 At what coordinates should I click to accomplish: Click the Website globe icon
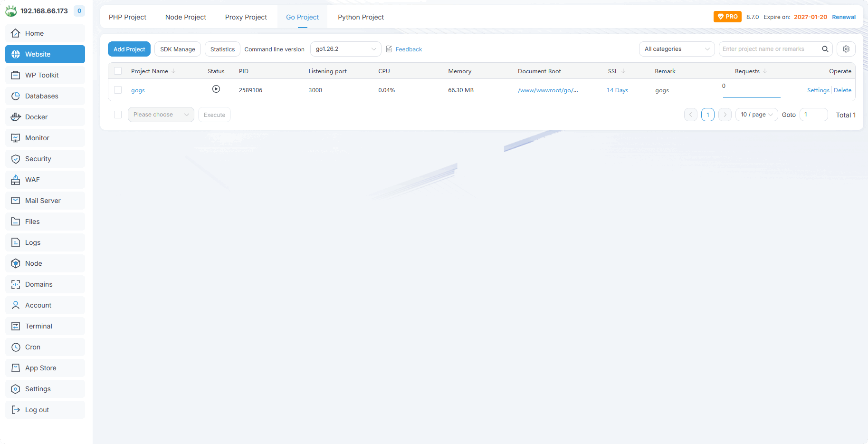click(16, 54)
